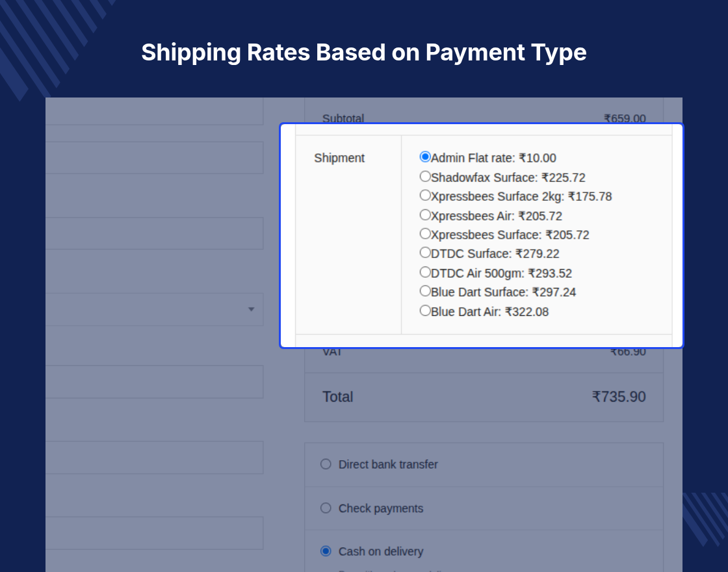The image size is (728, 572).
Task: Click the Total amount ₹735.90
Action: (x=619, y=397)
